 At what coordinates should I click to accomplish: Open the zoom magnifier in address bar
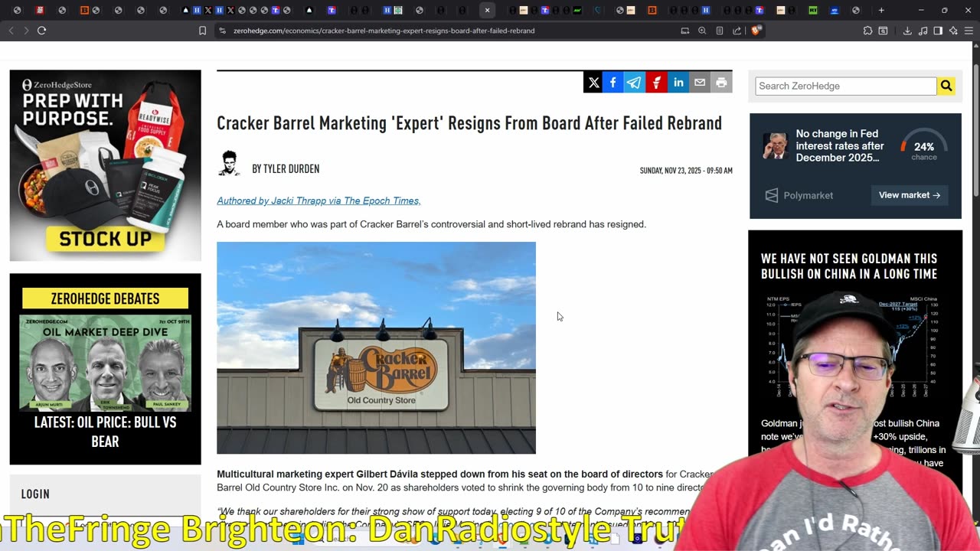pos(702,31)
